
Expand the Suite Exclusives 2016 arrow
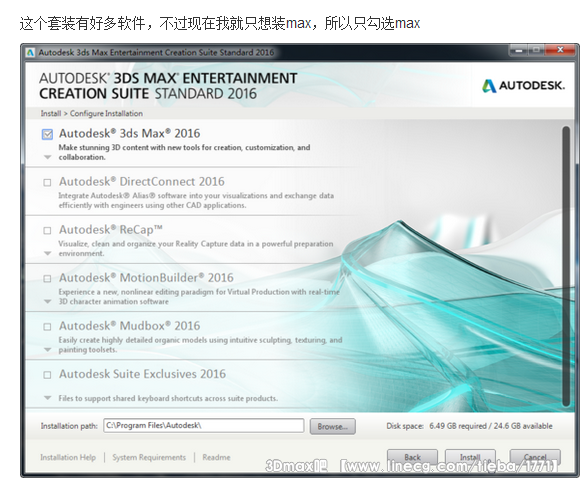(48, 398)
